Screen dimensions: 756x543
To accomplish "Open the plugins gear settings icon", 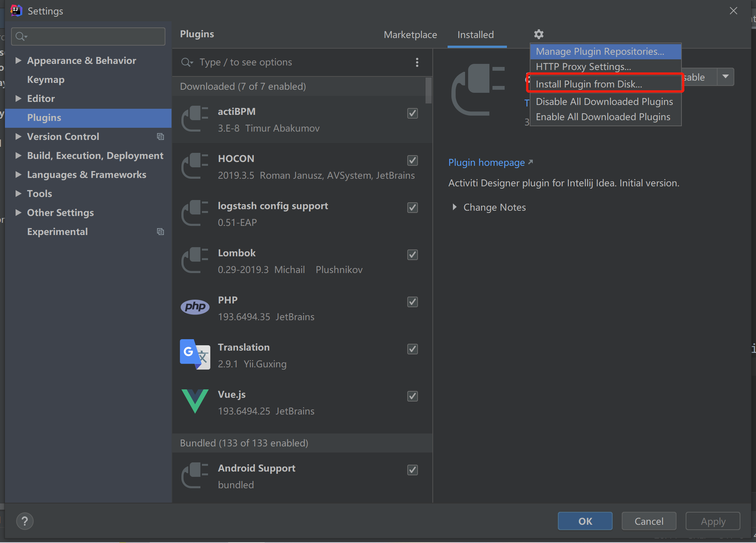I will click(538, 34).
